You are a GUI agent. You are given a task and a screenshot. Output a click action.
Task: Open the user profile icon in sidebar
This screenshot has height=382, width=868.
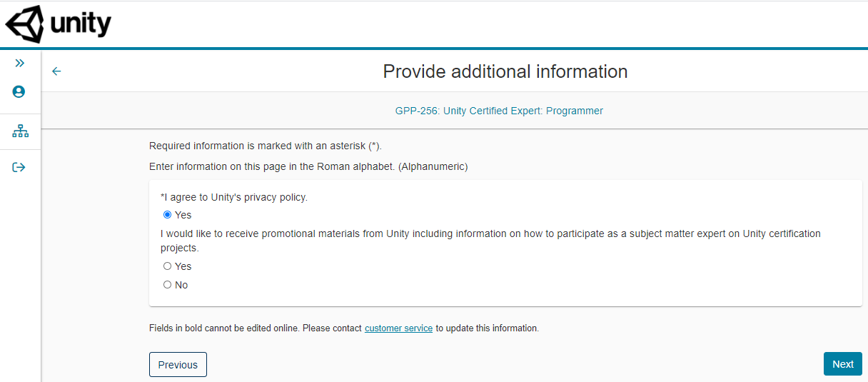19,92
